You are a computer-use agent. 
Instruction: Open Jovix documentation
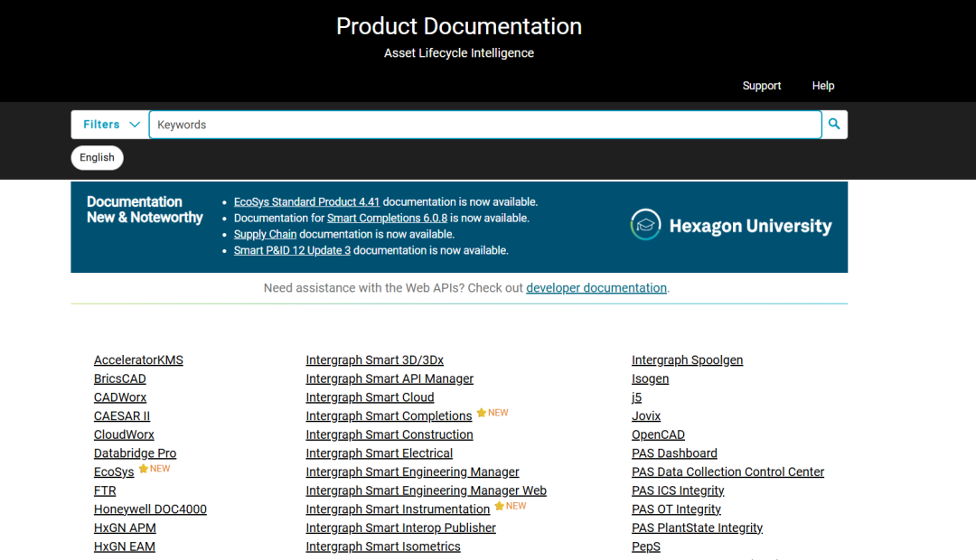pyautogui.click(x=645, y=415)
